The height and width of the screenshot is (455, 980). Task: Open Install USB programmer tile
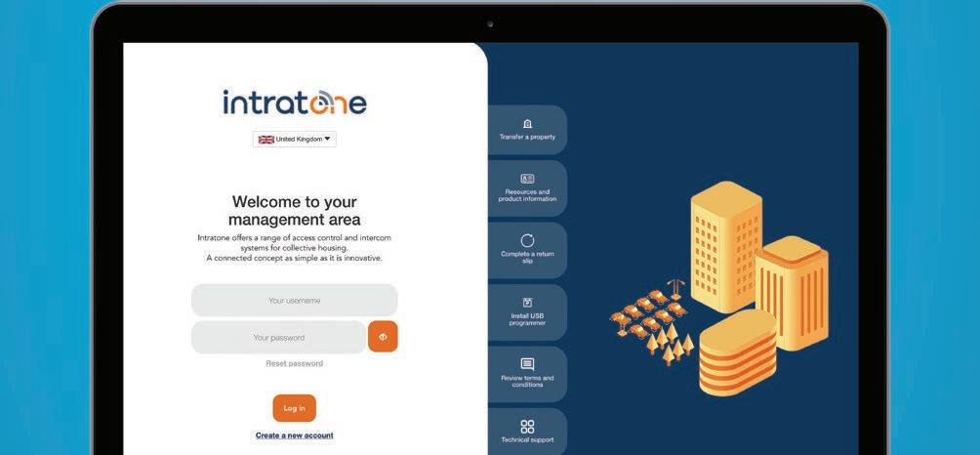point(527,311)
